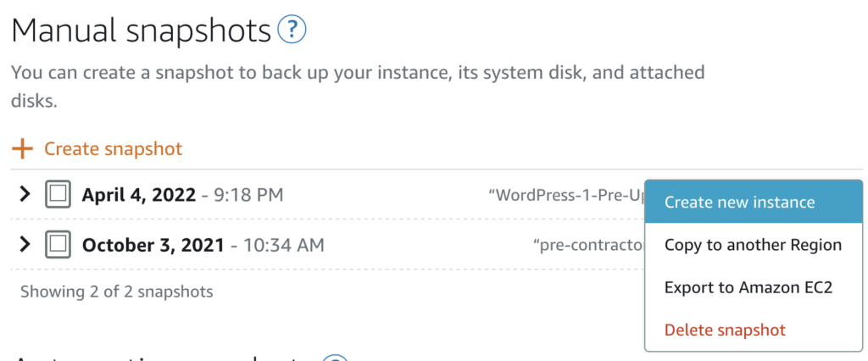Click the October 3, 2021 snapshot disk icon

click(58, 246)
